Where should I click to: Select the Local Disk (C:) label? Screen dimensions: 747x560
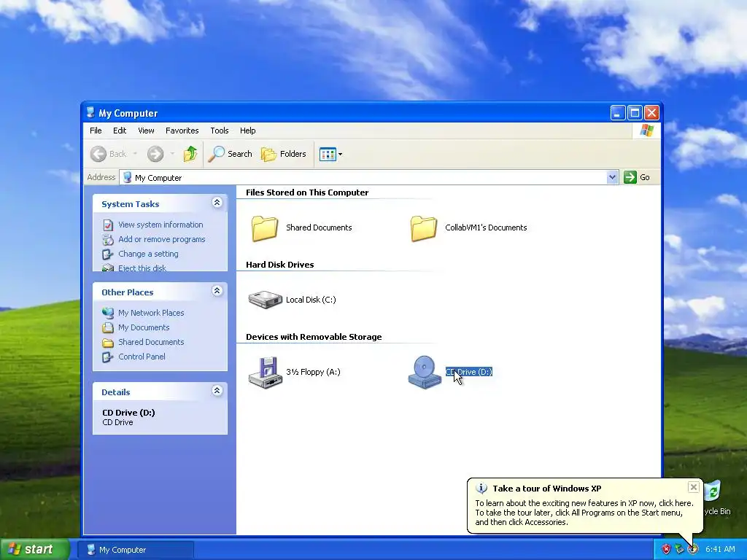[x=311, y=300]
